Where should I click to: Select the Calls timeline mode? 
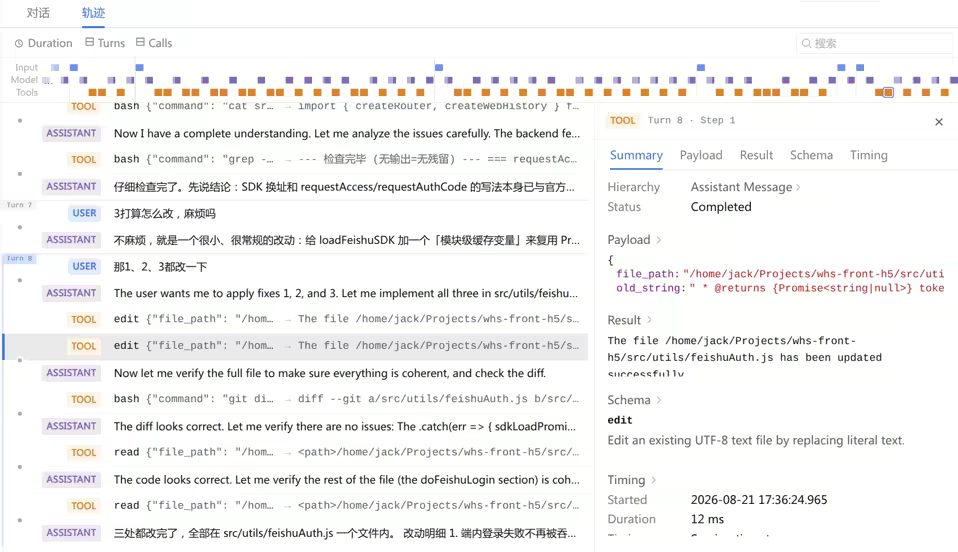pyautogui.click(x=154, y=43)
